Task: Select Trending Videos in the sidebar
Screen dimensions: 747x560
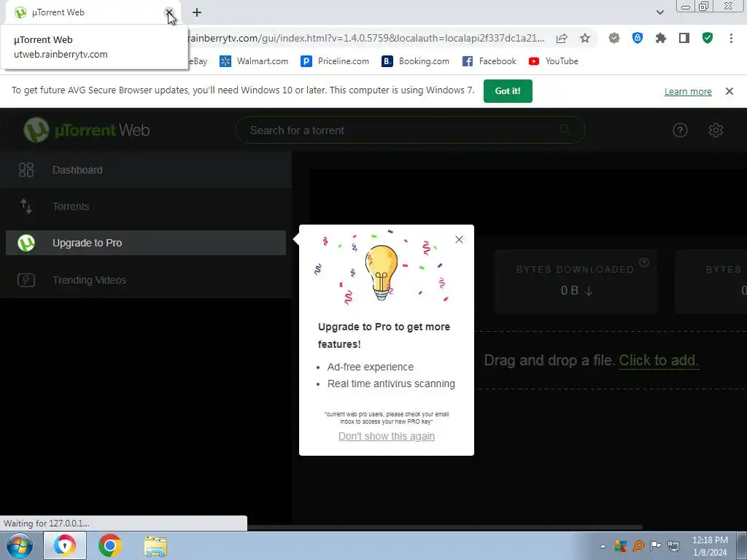Action: [x=146, y=280]
